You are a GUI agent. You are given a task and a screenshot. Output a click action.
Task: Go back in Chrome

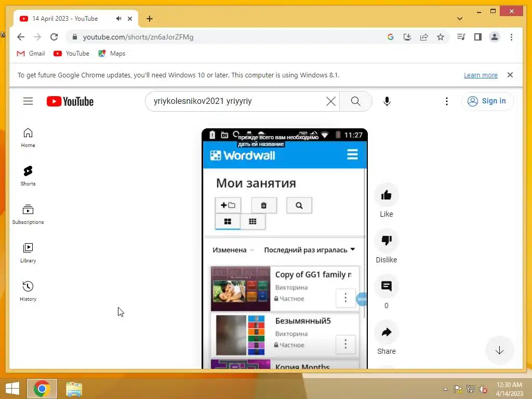coord(21,37)
